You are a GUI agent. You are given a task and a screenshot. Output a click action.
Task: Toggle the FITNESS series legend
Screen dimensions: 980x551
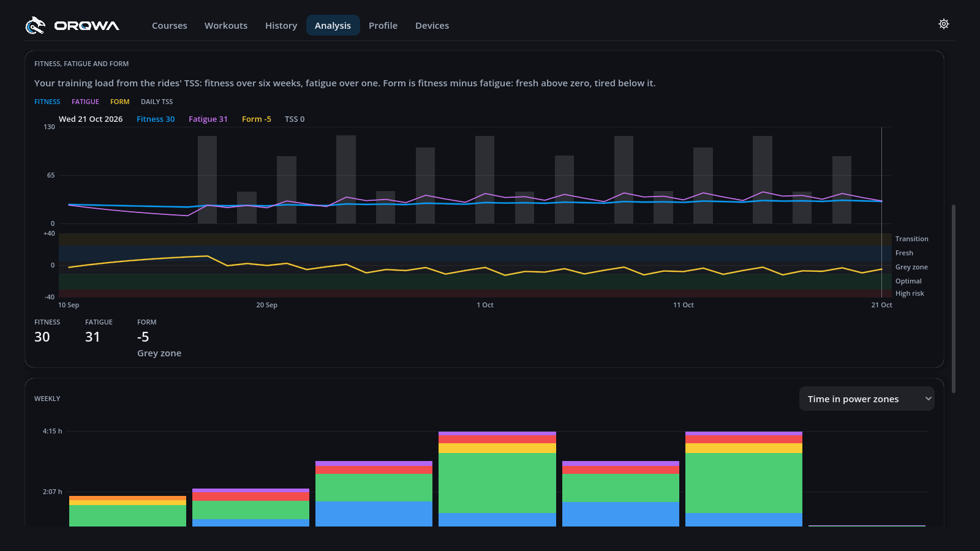coord(47,102)
